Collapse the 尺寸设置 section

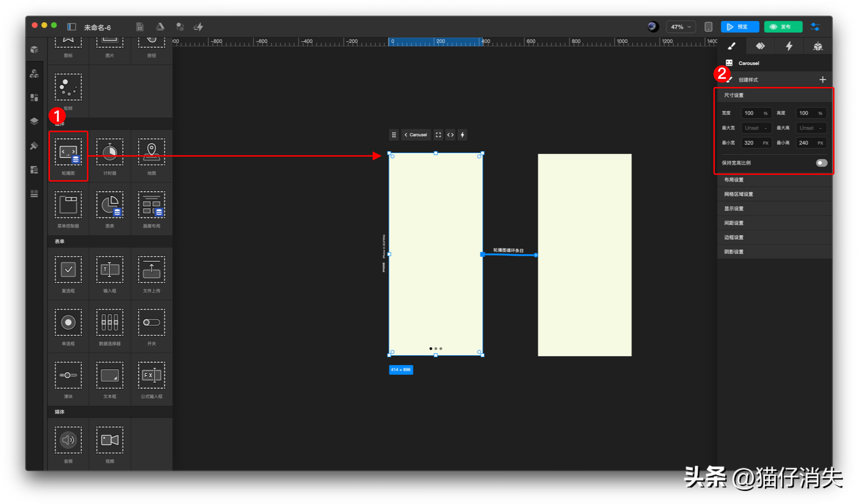(774, 95)
